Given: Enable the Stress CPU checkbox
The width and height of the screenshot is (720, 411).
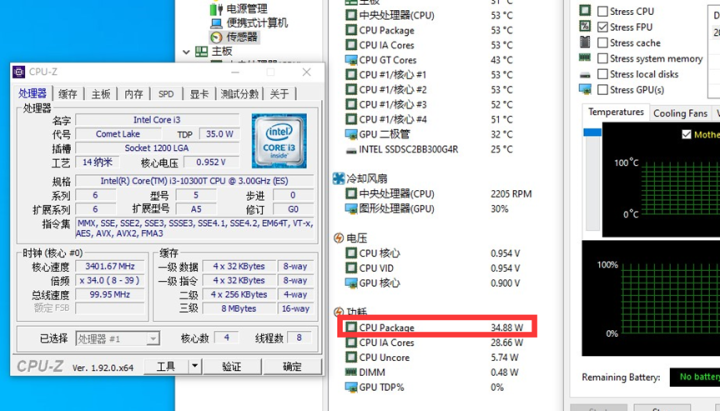Looking at the screenshot, I should 602,11.
